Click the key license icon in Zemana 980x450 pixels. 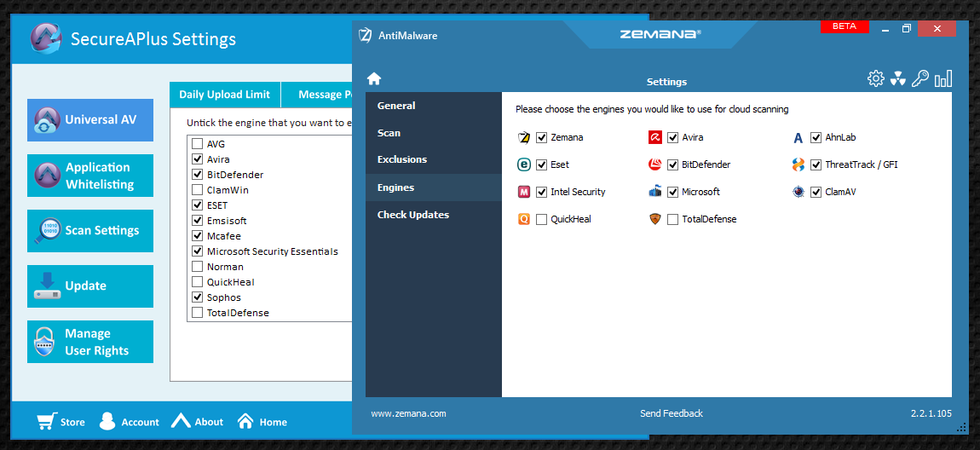click(x=919, y=78)
